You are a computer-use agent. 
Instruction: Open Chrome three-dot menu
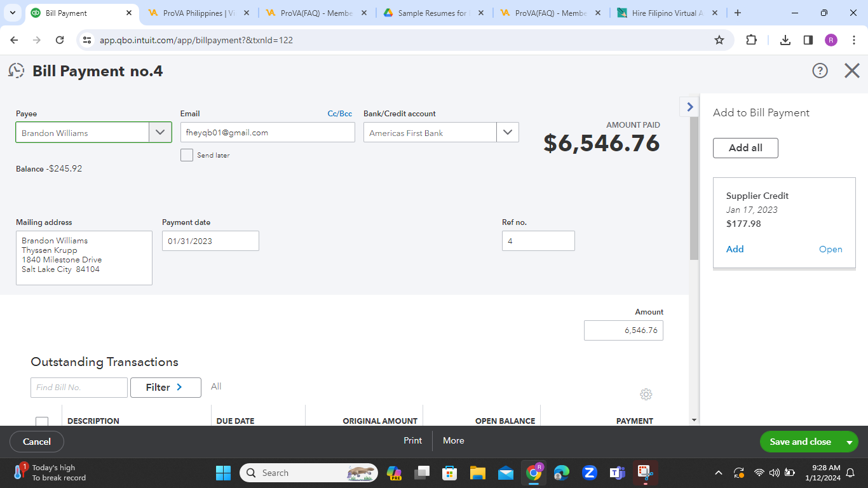click(x=853, y=40)
